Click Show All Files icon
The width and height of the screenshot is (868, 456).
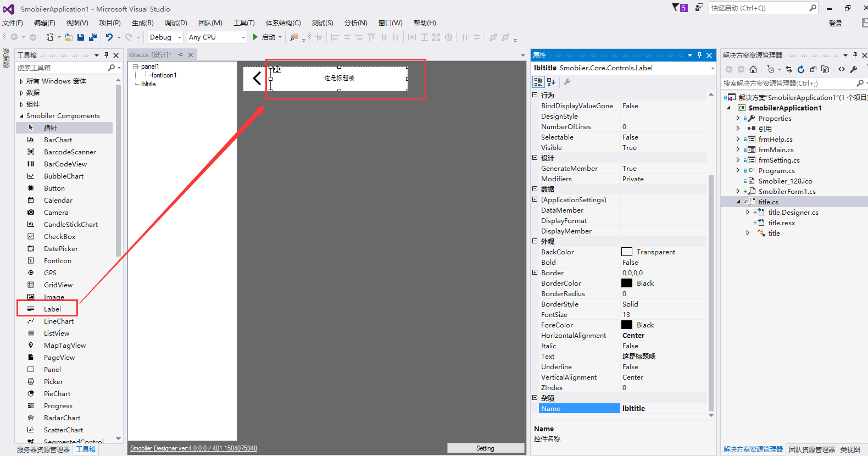coord(825,69)
